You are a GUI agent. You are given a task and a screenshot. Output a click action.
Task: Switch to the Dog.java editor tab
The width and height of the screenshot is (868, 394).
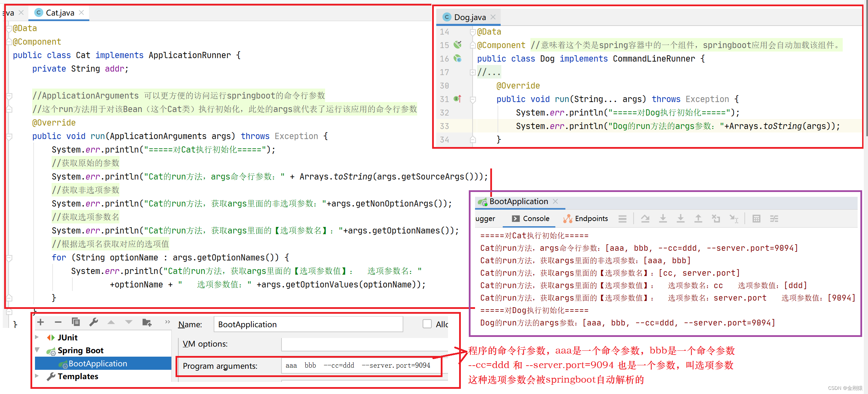pyautogui.click(x=468, y=17)
